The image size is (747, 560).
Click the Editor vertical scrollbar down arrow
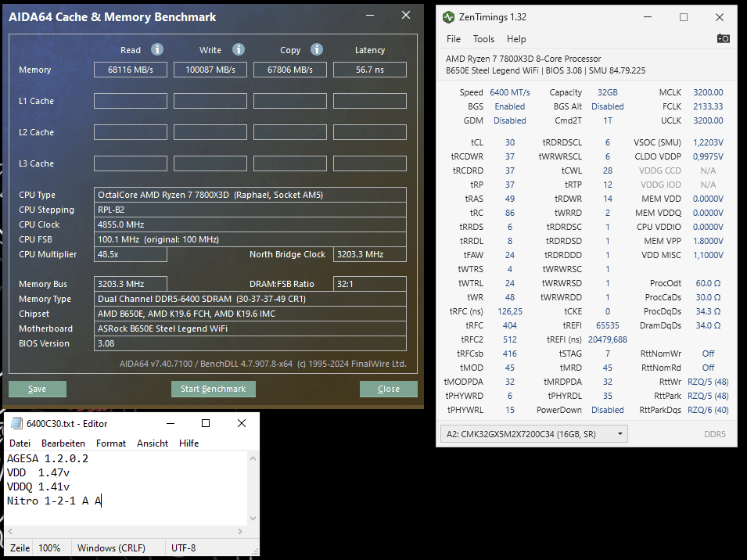coord(253,519)
